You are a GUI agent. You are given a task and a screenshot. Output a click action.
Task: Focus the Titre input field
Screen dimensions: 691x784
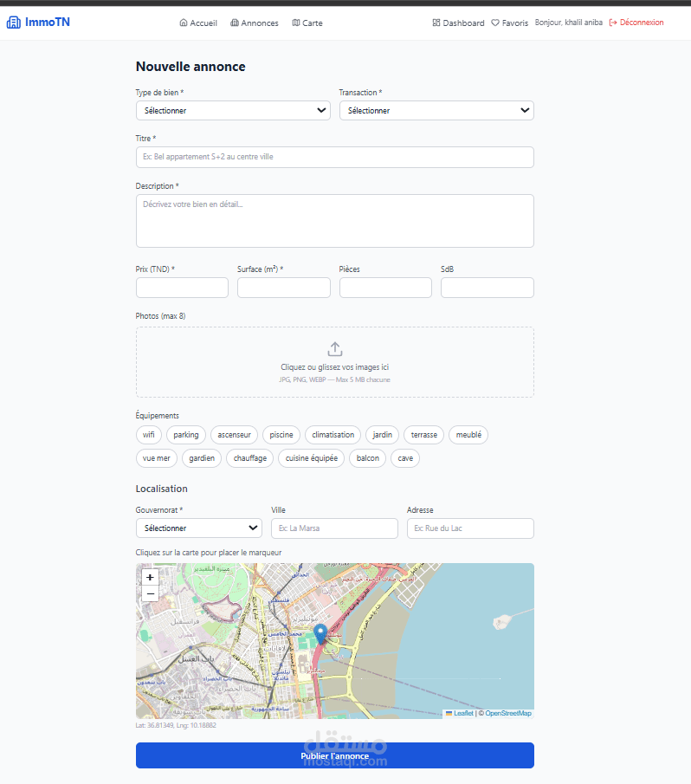tap(335, 157)
